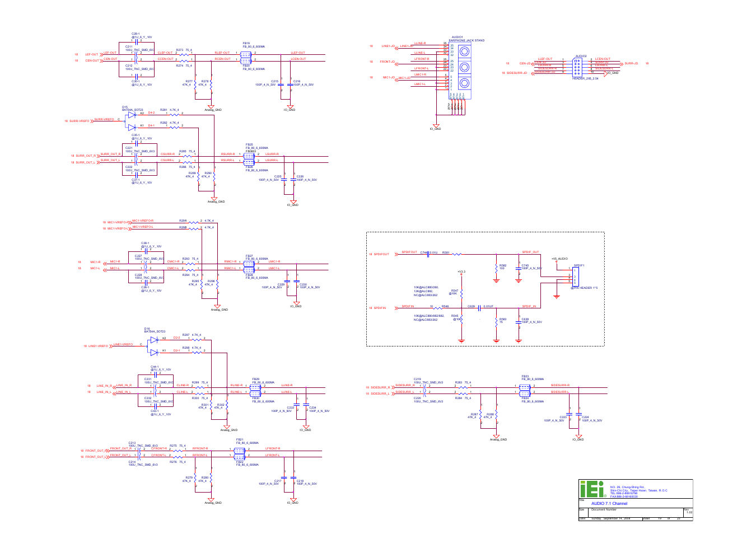The width and height of the screenshot is (756, 534).
Task: Click the 'MIC1-VREFO-R' net label
Action: 143,221
